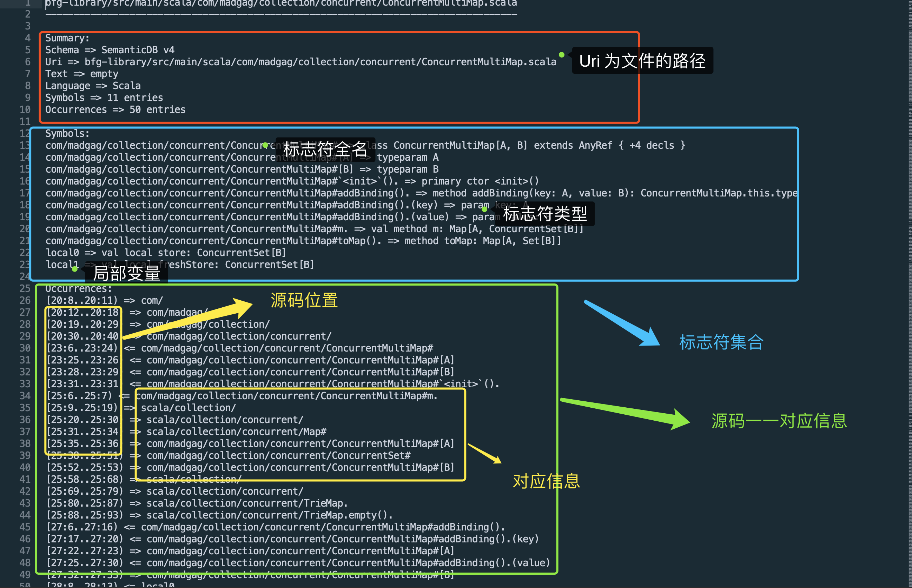The height and width of the screenshot is (588, 912).
Task: Click line number 43 in the gutter
Action: click(x=25, y=503)
